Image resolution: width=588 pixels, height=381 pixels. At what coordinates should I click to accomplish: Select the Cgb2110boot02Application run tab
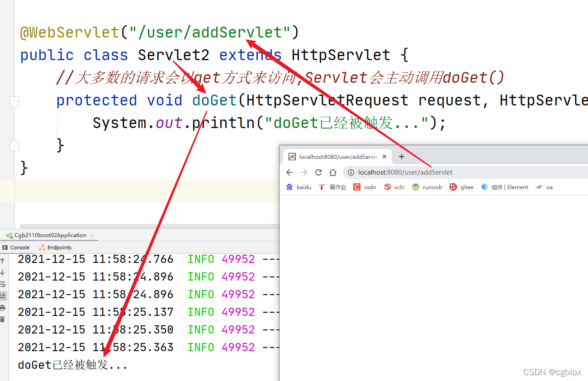pyautogui.click(x=50, y=235)
